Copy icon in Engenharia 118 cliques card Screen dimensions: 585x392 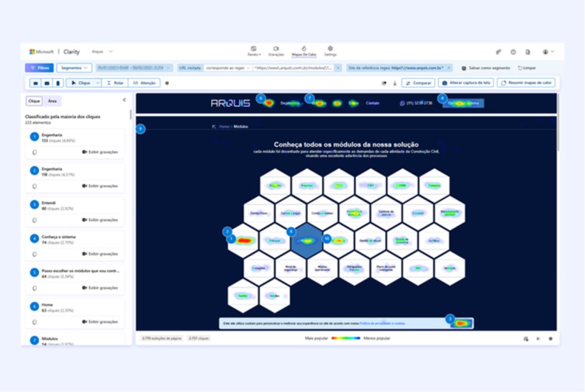pos(35,186)
